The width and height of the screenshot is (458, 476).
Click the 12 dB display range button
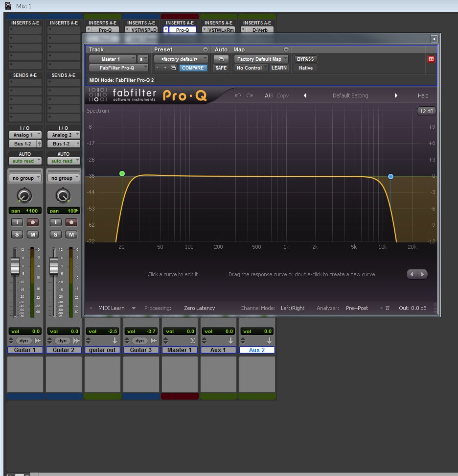tap(427, 111)
